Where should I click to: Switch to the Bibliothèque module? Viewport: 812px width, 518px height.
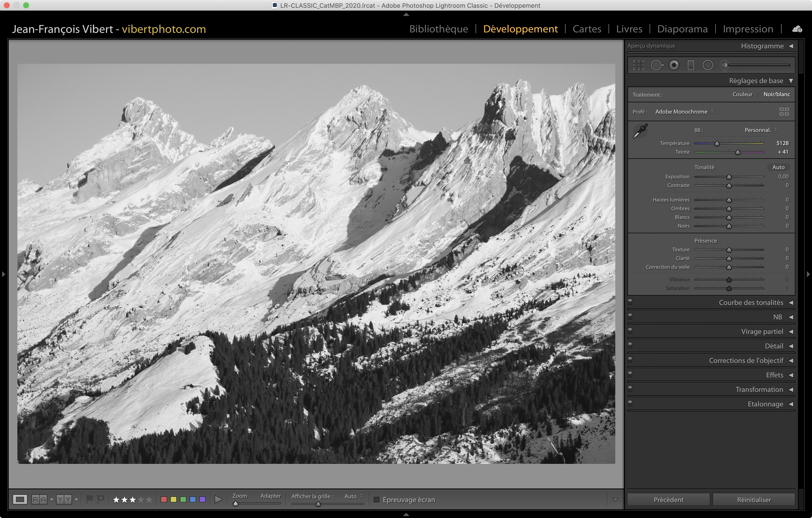click(438, 29)
